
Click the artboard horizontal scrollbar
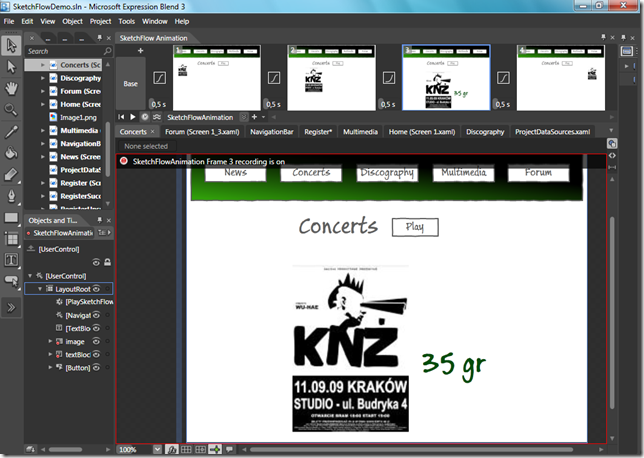(411, 449)
